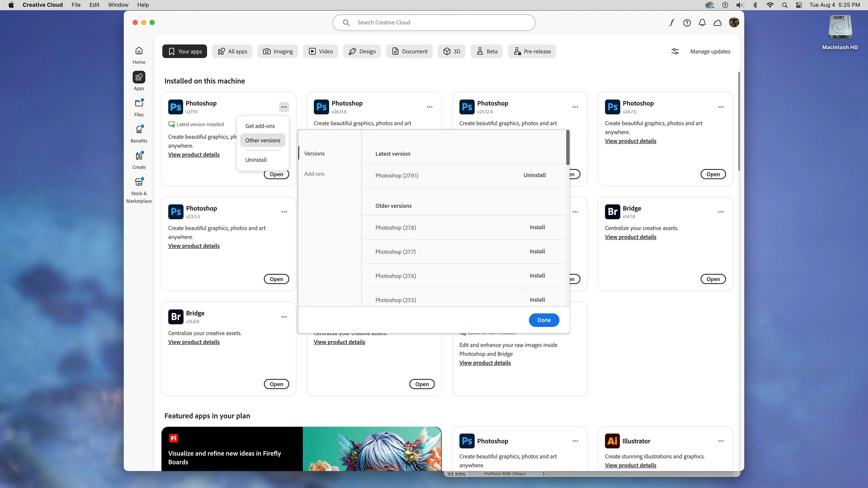Go to Home in the sidebar
868x488 pixels.
point(139,55)
